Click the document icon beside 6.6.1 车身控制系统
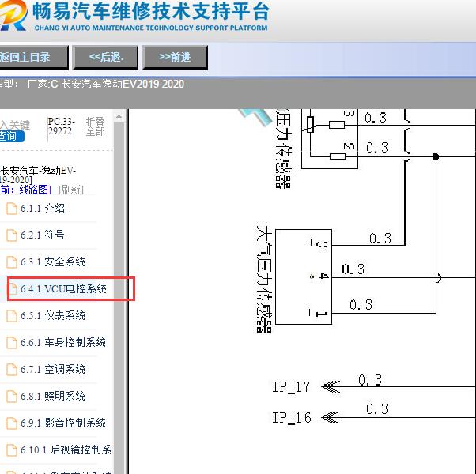The image size is (476, 474). point(12,343)
